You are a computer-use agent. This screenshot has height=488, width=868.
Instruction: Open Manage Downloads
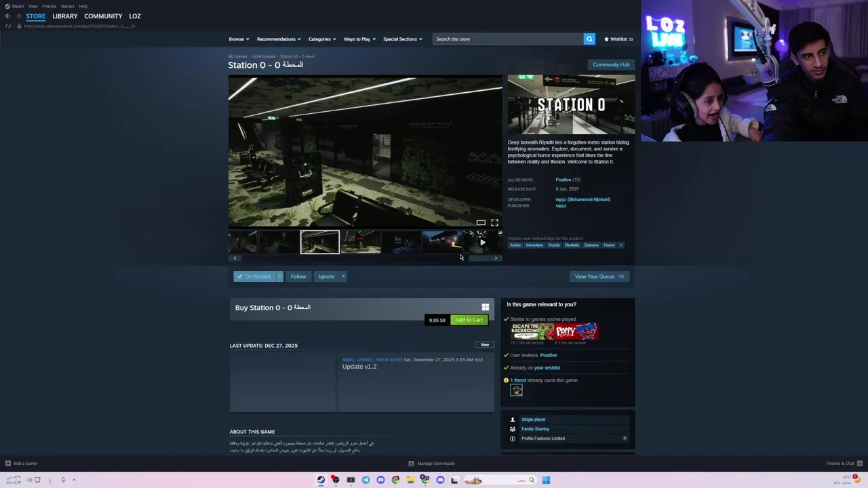click(431, 464)
